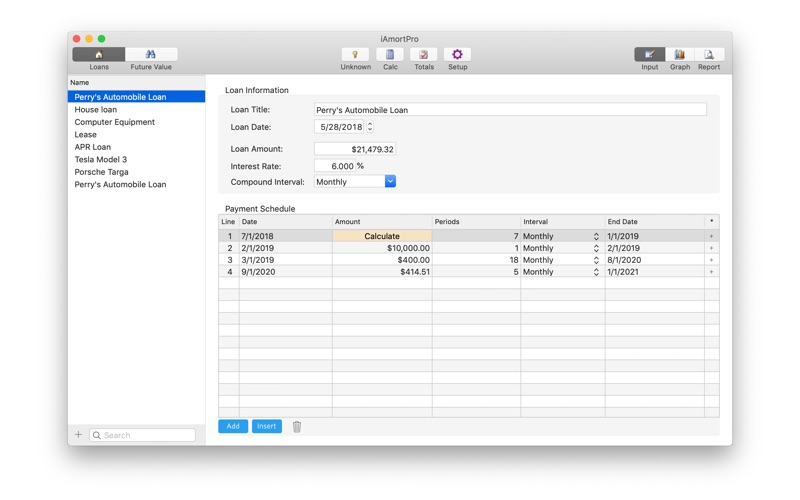Change Interval on line 3 Monthly popup
The width and height of the screenshot is (800, 500).
[595, 260]
